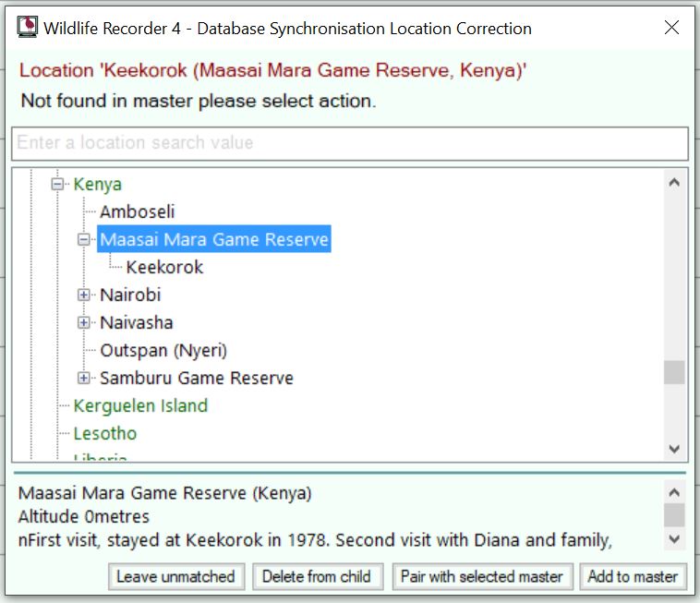Select Amboseli in the location tree
The image size is (700, 603).
(137, 211)
